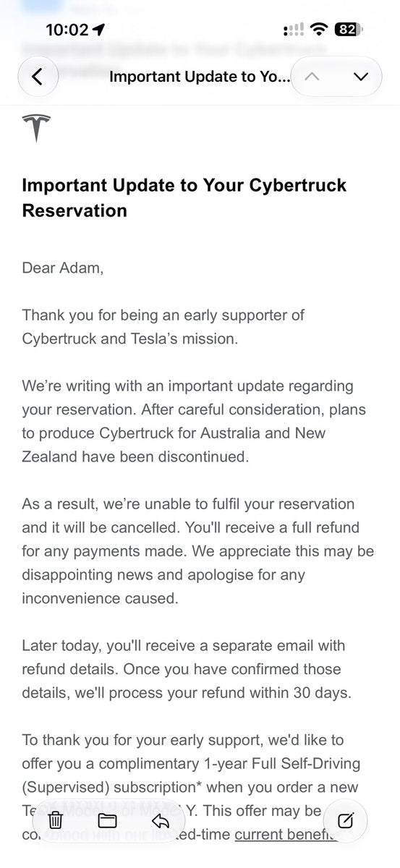Viewport: 400px width, 868px height.
Task: Delete this email with the trash icon
Action: tap(56, 820)
